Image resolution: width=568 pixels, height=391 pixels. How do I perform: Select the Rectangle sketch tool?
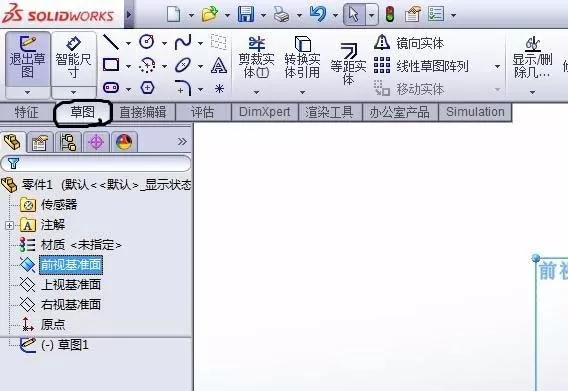(111, 65)
